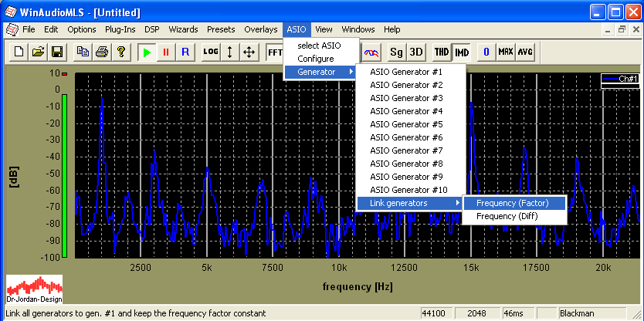The width and height of the screenshot is (644, 321).
Task: Toggle the LOG axis scale button
Action: point(210,52)
